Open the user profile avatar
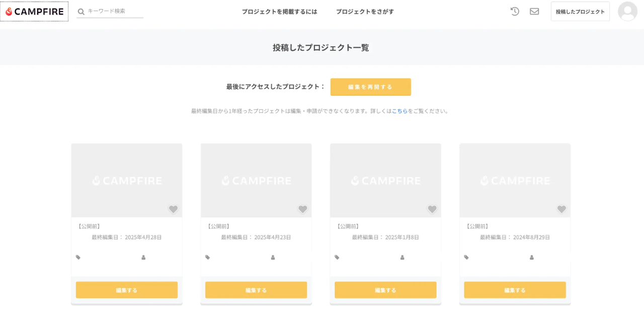This screenshot has height=313, width=644. (627, 12)
